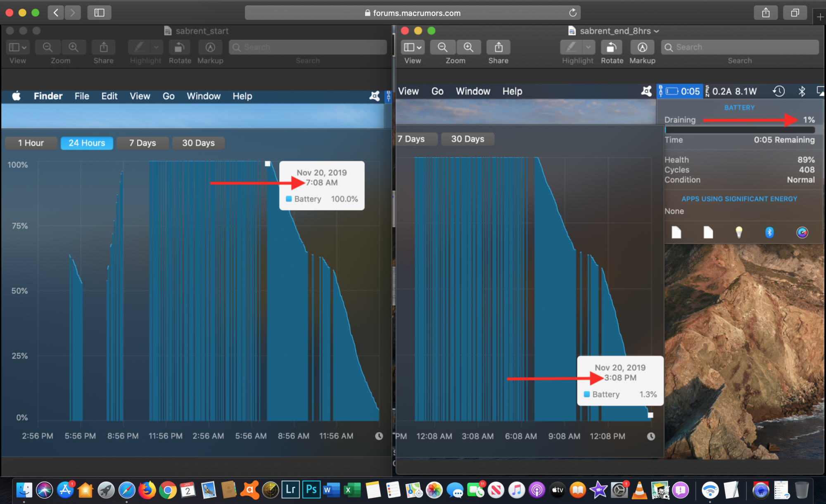Reload the macrumors forum page
826x504 pixels.
tap(572, 13)
